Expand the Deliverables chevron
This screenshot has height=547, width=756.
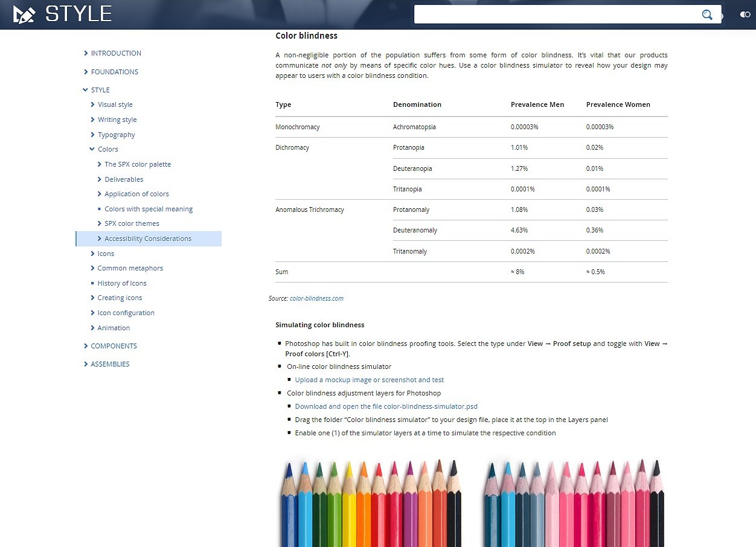point(99,179)
